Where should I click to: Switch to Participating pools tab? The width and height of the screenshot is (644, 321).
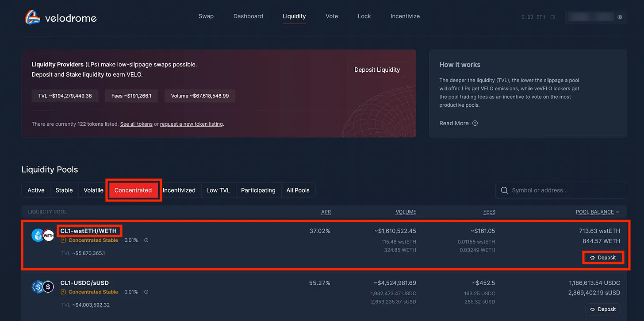(258, 190)
